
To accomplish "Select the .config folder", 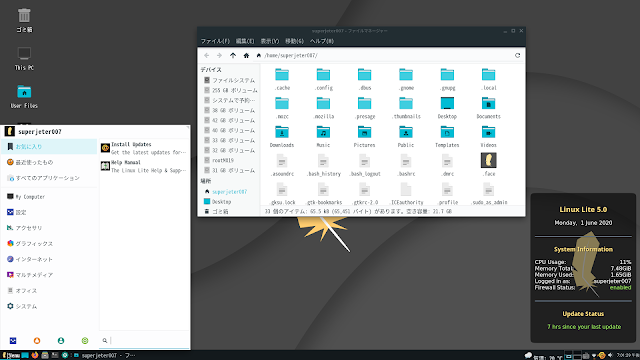I will click(x=323, y=80).
